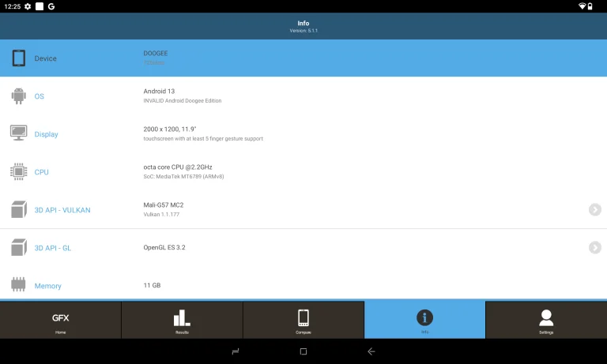Select the Info tab

pos(424,320)
